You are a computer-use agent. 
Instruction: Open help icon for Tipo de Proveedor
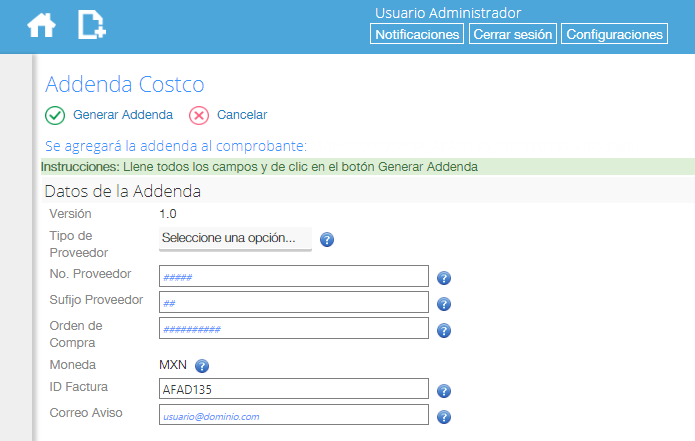click(x=327, y=240)
